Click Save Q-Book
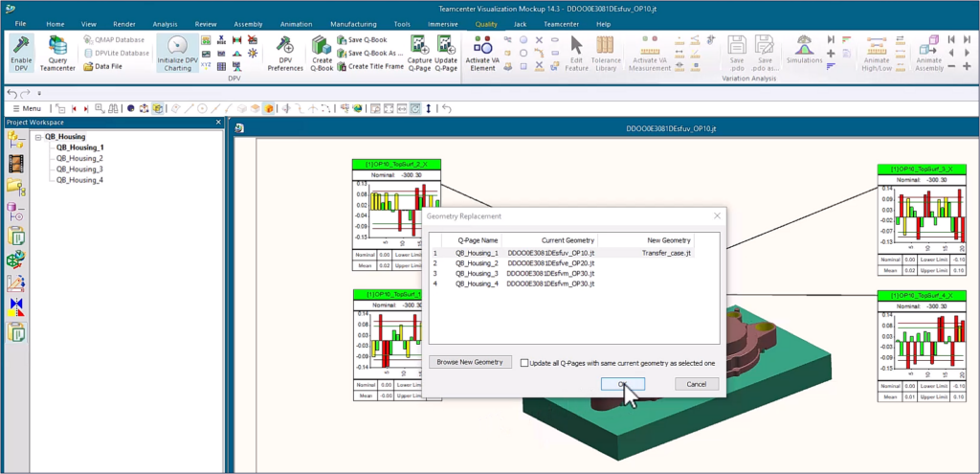 coord(363,40)
